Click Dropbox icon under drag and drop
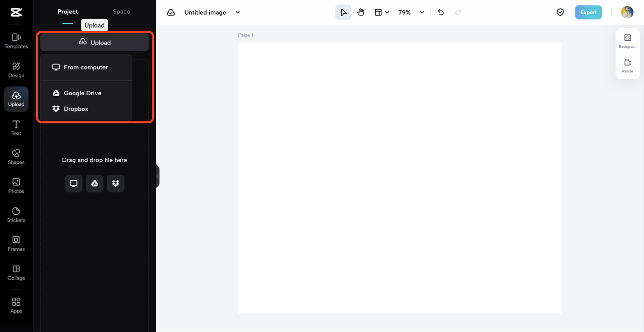 pos(116,183)
